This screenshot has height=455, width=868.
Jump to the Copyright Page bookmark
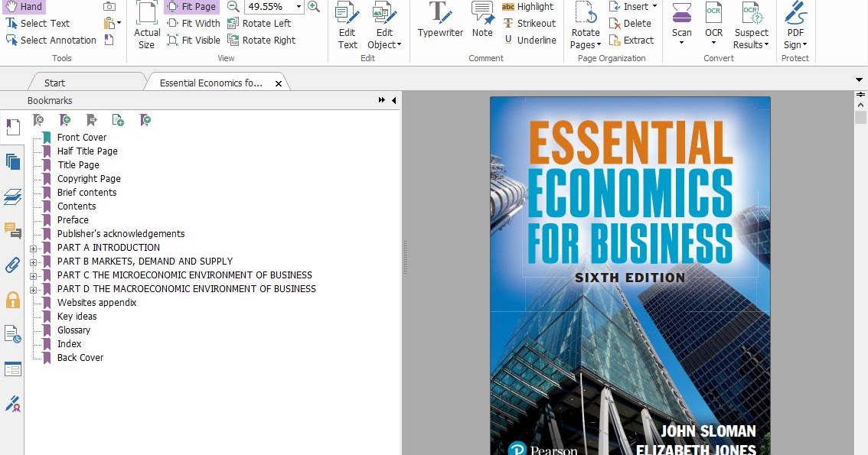pyautogui.click(x=89, y=179)
